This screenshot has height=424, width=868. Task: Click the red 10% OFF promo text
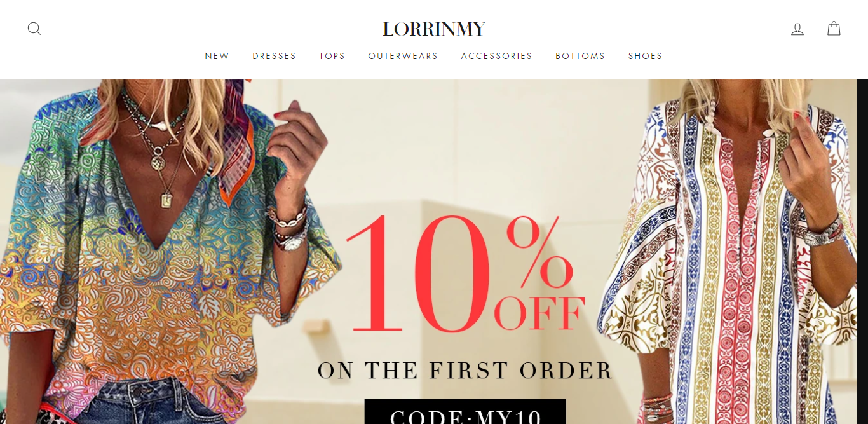(465, 275)
